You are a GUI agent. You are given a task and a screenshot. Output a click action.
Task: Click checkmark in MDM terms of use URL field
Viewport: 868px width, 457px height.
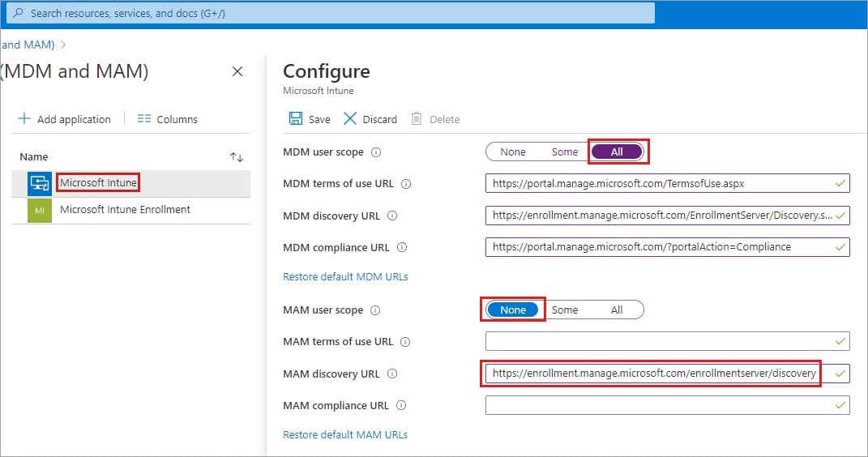840,183
